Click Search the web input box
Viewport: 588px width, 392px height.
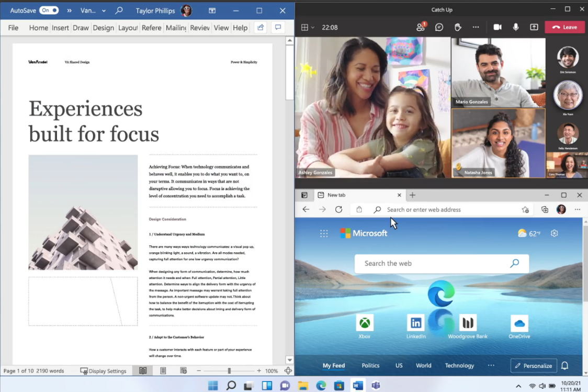pyautogui.click(x=434, y=263)
